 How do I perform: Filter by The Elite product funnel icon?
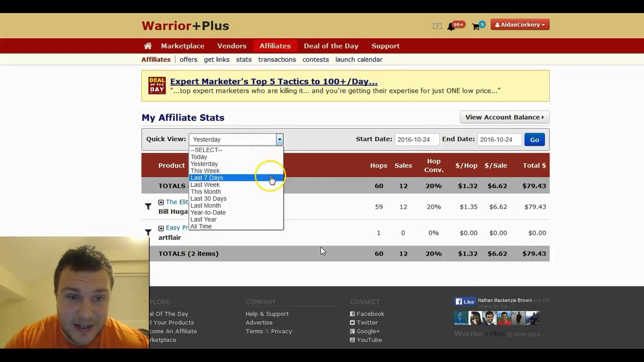[x=148, y=206]
